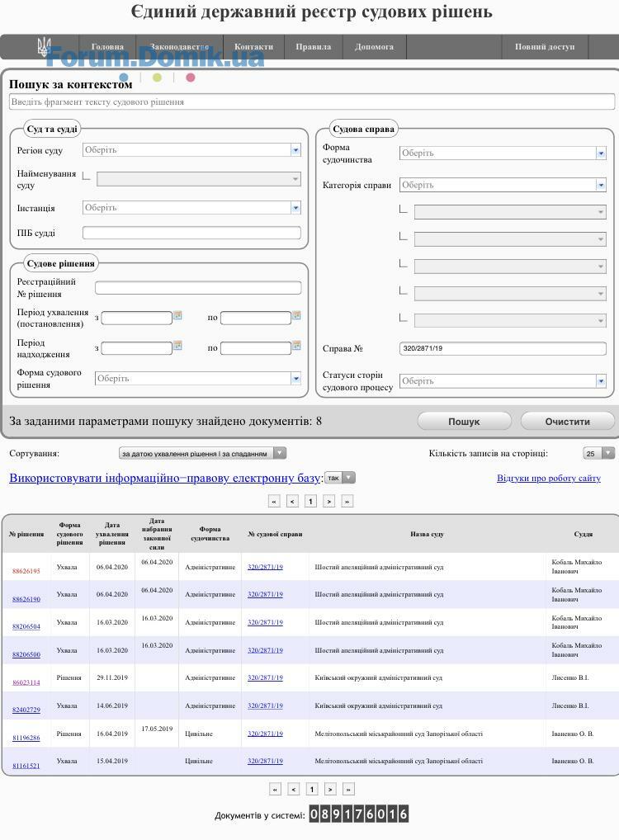Expand Статуси сторін судового процесу dropdown
The image size is (619, 840).
[x=601, y=381]
